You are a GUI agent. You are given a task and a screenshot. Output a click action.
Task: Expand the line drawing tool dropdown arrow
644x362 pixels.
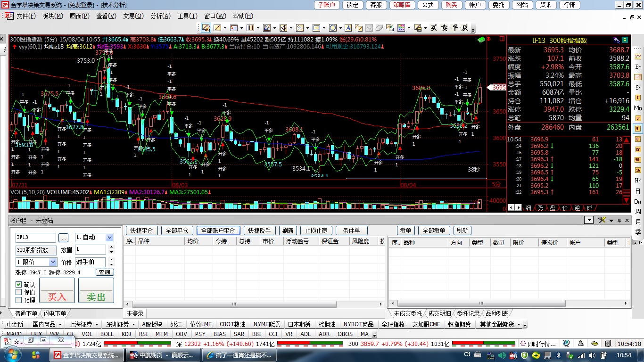pos(225,28)
